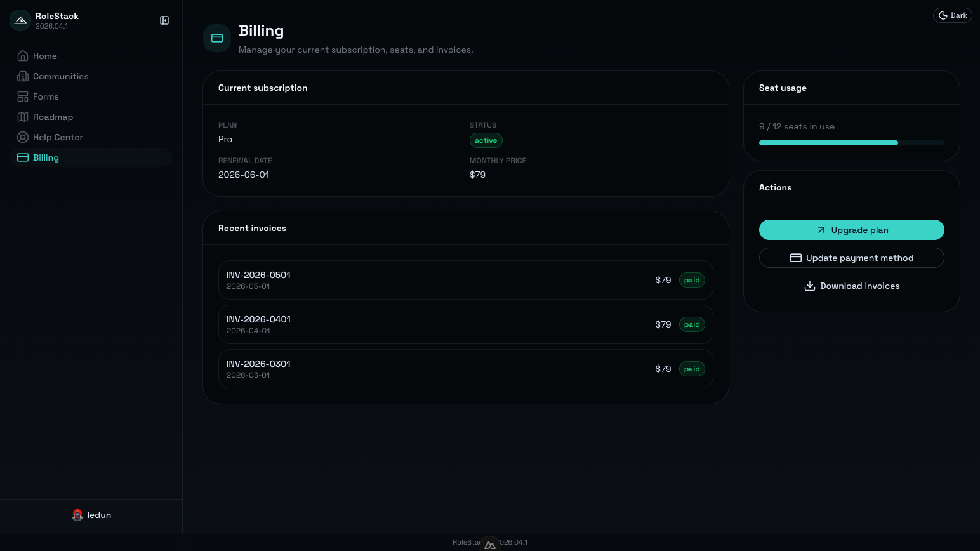Click the Roadmap map icon

click(x=23, y=117)
